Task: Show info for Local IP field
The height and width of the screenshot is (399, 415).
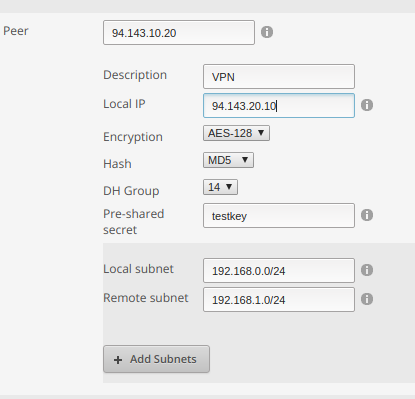Action: (367, 105)
